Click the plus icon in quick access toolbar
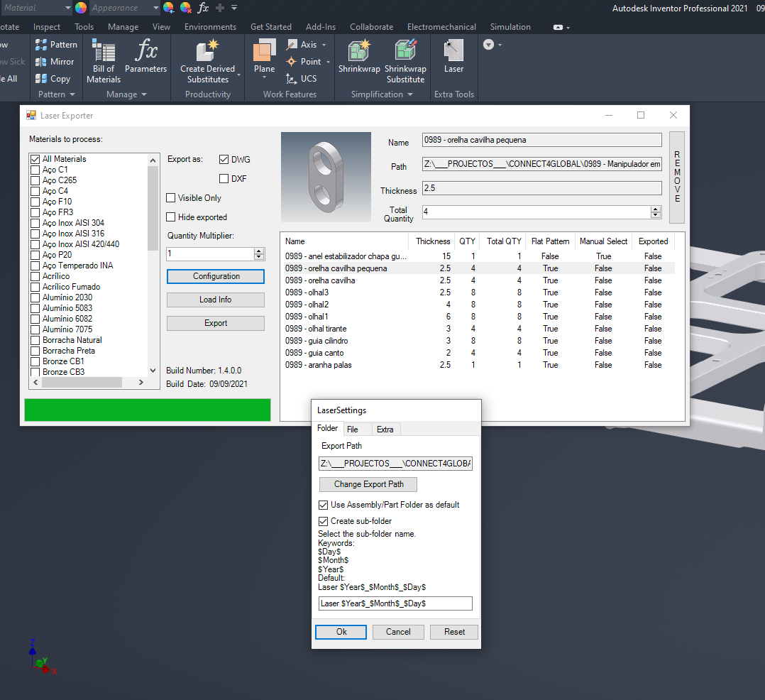The height and width of the screenshot is (700, 765). [x=220, y=7]
